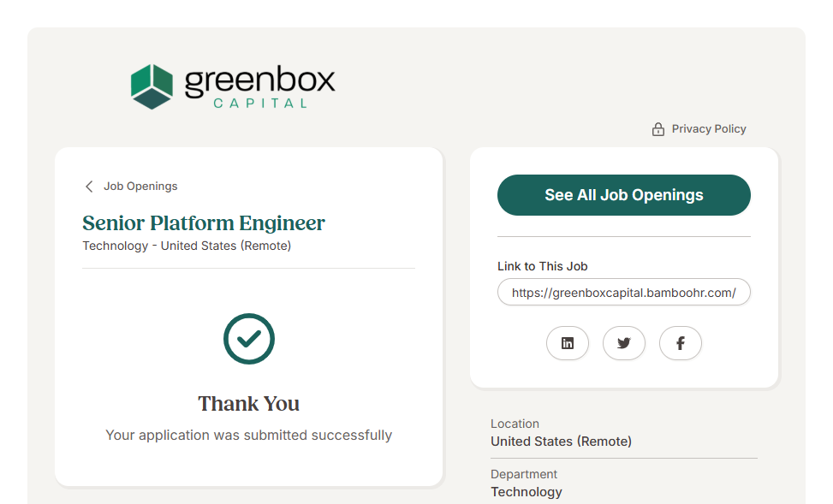
Task: Share the job on Twitter
Action: (624, 343)
